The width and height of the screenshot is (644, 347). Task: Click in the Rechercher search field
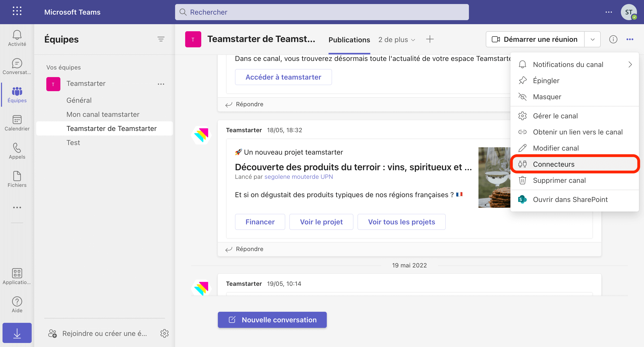tap(322, 12)
